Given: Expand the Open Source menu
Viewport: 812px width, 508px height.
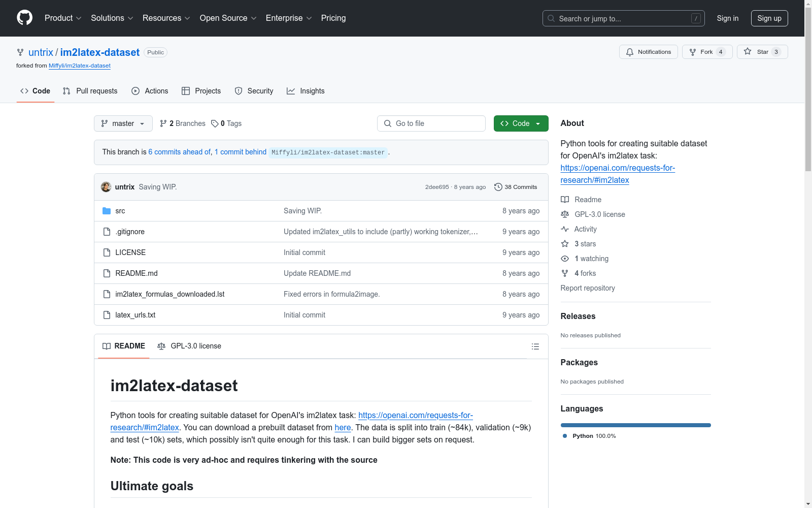Looking at the screenshot, I should (x=228, y=18).
